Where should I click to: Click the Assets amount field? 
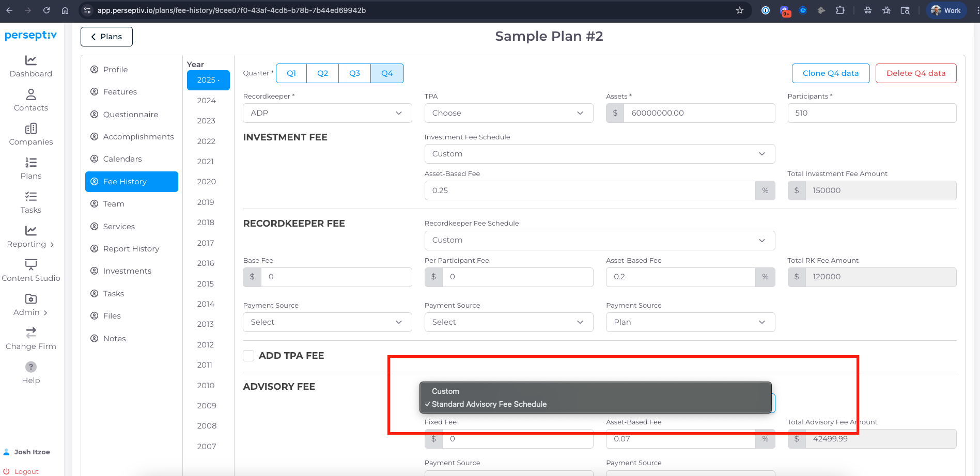[x=699, y=113]
